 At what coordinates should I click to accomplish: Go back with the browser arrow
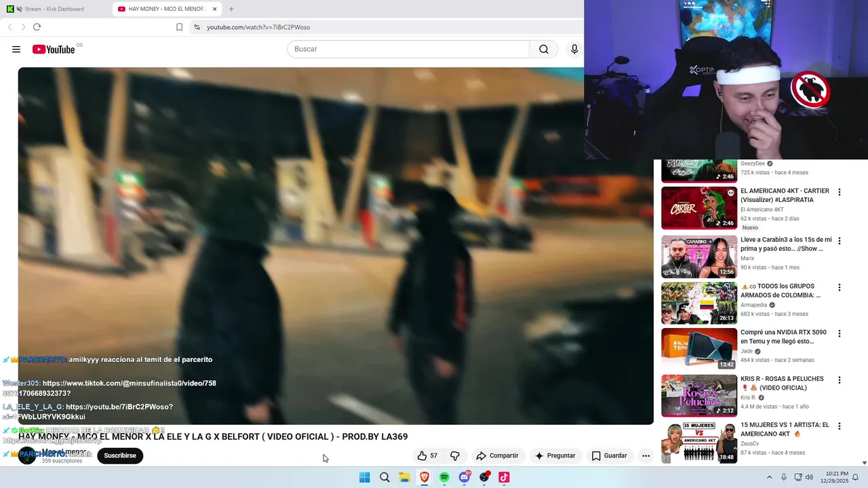pyautogui.click(x=9, y=27)
